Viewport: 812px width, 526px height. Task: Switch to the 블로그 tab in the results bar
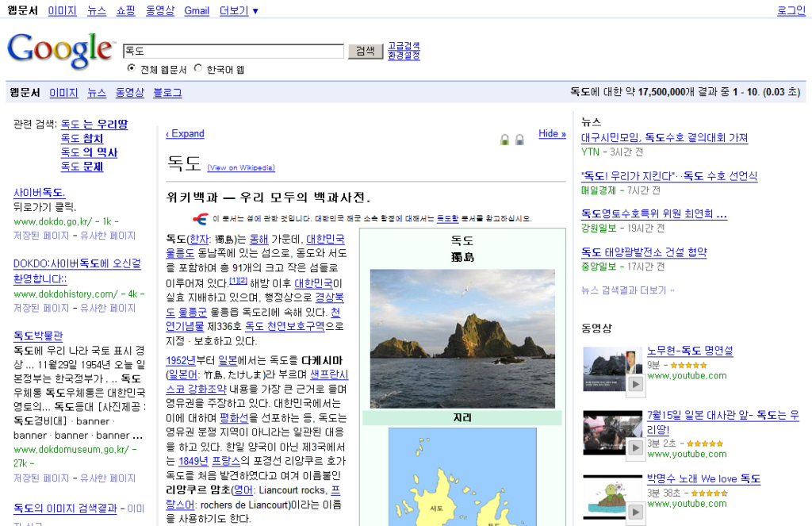point(168,93)
